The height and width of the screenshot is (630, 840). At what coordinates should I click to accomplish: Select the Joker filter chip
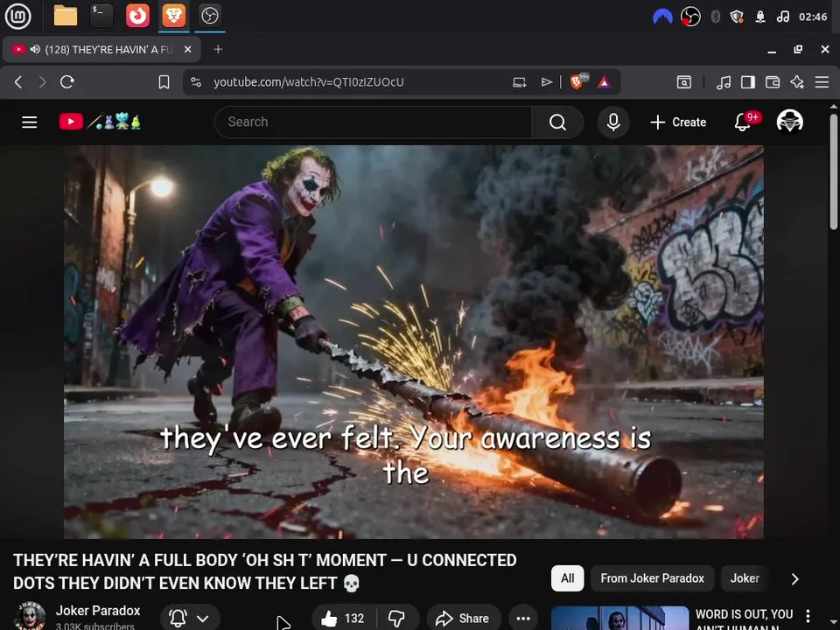[x=745, y=578]
